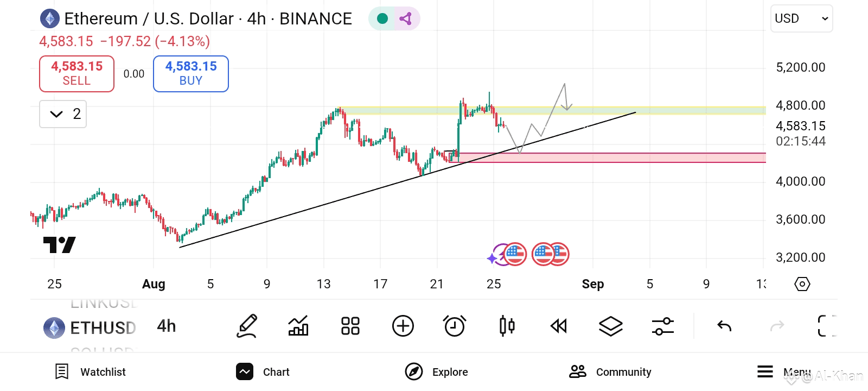This screenshot has width=868, height=391.
Task: Open the alarm clock alert icon
Action: [x=455, y=326]
